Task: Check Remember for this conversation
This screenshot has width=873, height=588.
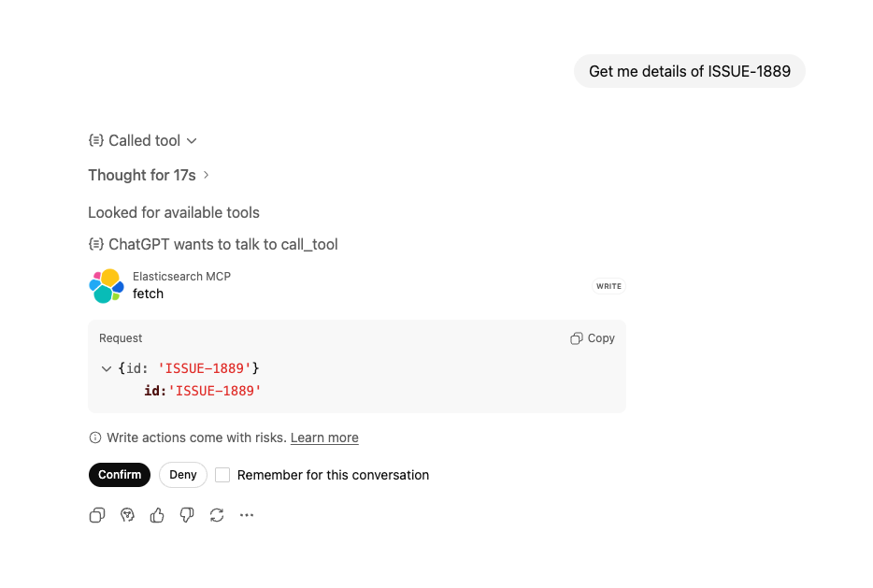Action: tap(222, 475)
